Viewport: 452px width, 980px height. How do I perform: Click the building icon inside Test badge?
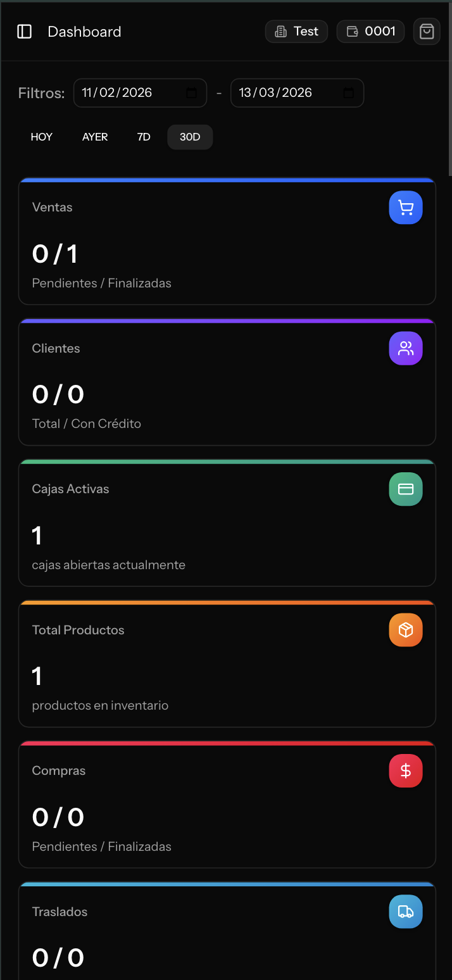point(279,31)
